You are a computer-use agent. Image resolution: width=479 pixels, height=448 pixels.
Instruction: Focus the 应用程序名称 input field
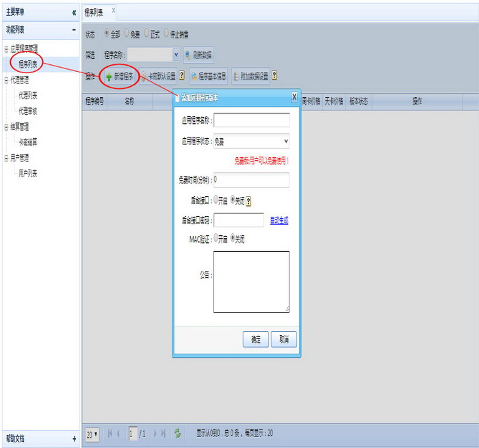tap(251, 120)
